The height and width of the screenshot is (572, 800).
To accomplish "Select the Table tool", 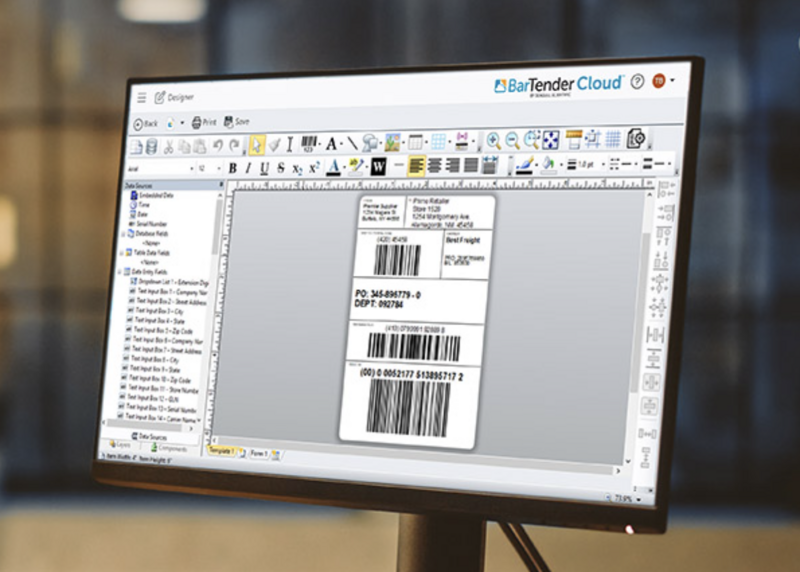I will pos(415,142).
